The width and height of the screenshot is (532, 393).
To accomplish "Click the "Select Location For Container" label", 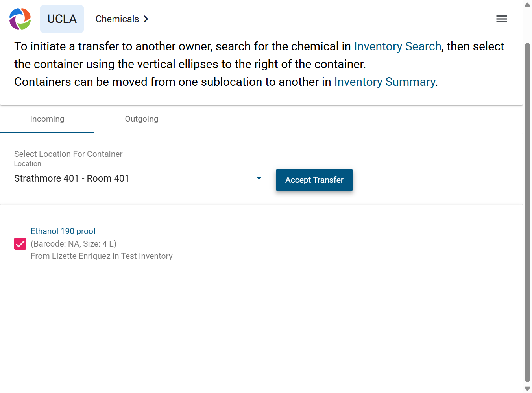I will point(68,154).
